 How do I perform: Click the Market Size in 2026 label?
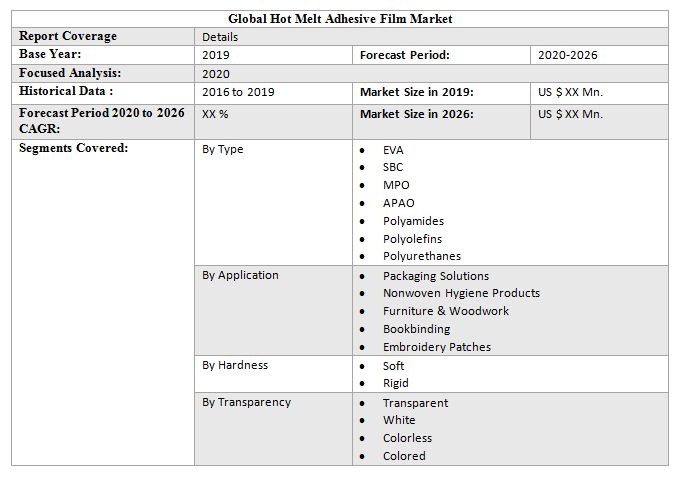(x=417, y=114)
